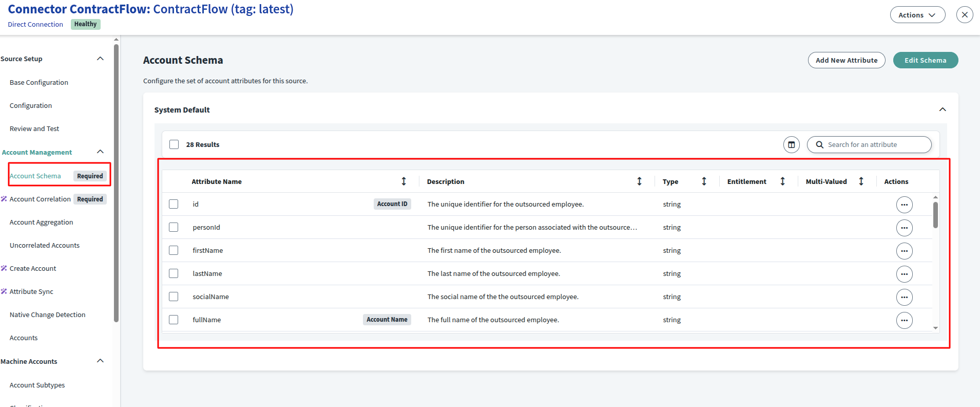Collapse the System Default panel
Image resolution: width=980 pixels, height=407 pixels.
[942, 109]
